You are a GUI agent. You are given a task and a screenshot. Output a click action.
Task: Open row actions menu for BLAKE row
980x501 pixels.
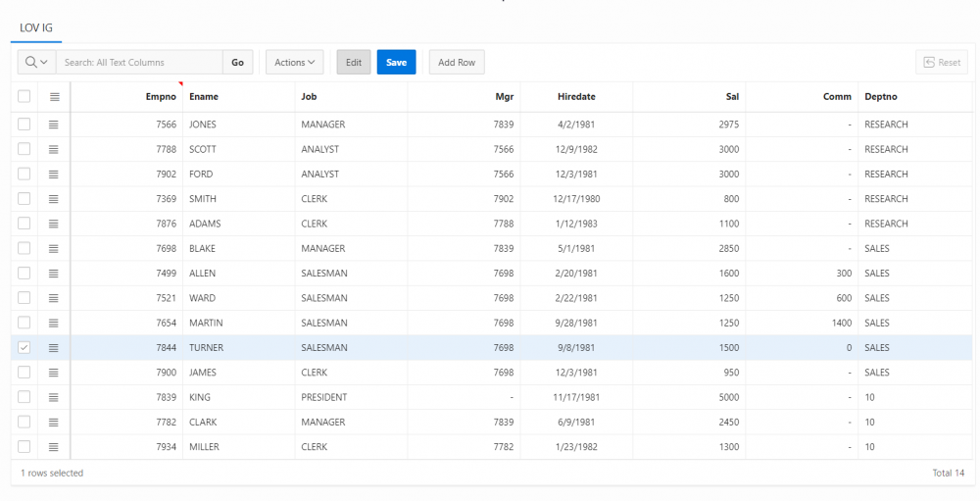click(x=54, y=249)
